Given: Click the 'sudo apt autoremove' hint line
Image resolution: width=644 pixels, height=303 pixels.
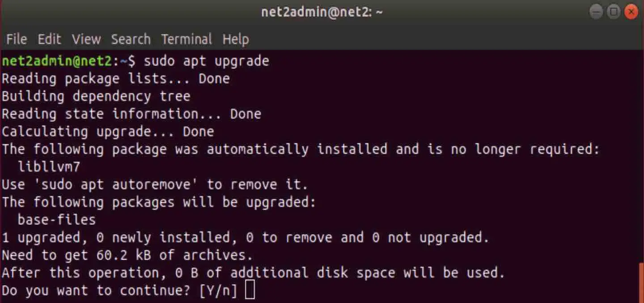Looking at the screenshot, I should pos(155,184).
